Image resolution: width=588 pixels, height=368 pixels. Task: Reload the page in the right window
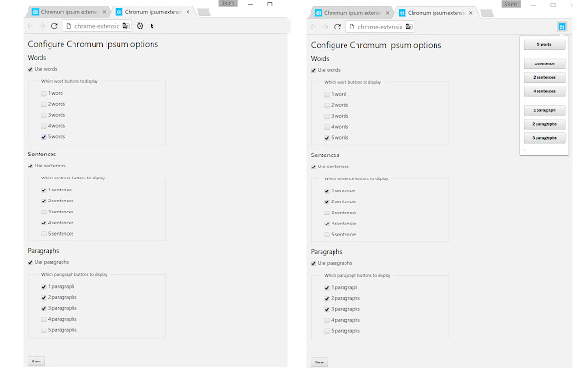337,27
